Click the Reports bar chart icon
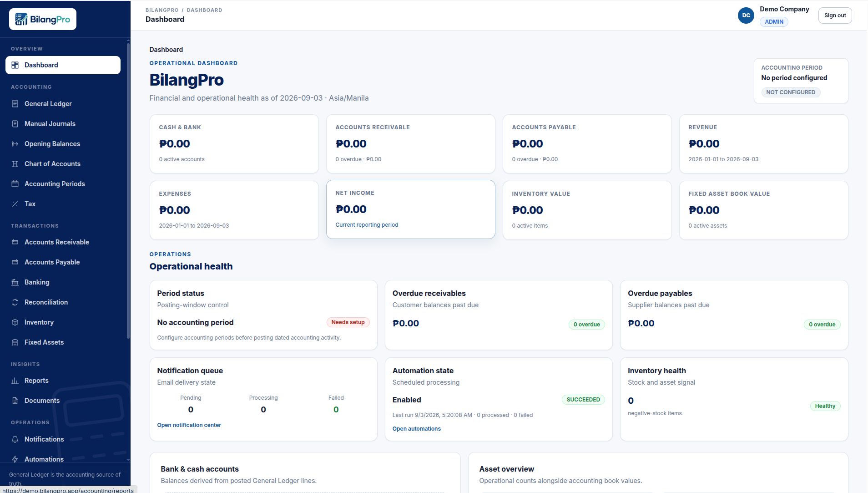The height and width of the screenshot is (493, 868). coord(15,381)
